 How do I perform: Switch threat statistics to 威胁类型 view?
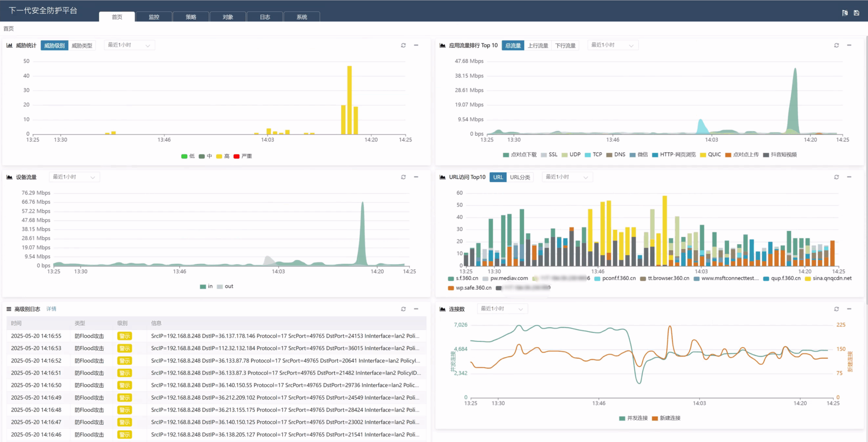82,45
